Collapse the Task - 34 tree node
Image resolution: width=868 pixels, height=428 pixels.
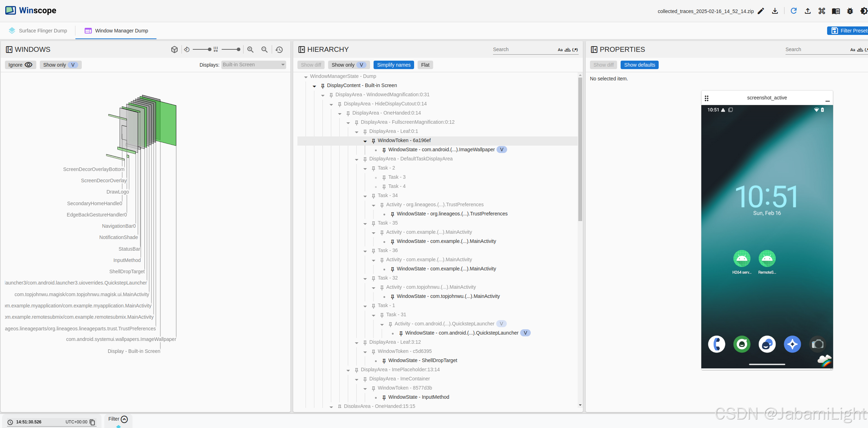coord(365,196)
